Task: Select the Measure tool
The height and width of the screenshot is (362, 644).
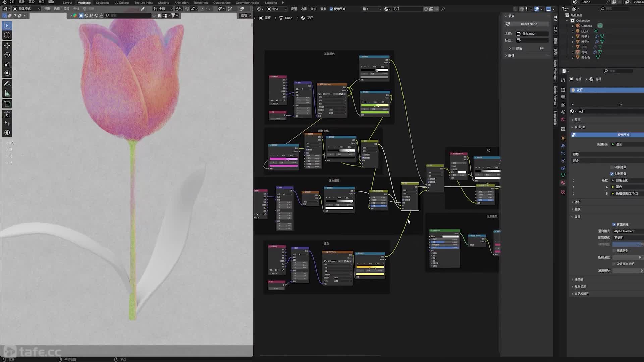Action: [7, 93]
